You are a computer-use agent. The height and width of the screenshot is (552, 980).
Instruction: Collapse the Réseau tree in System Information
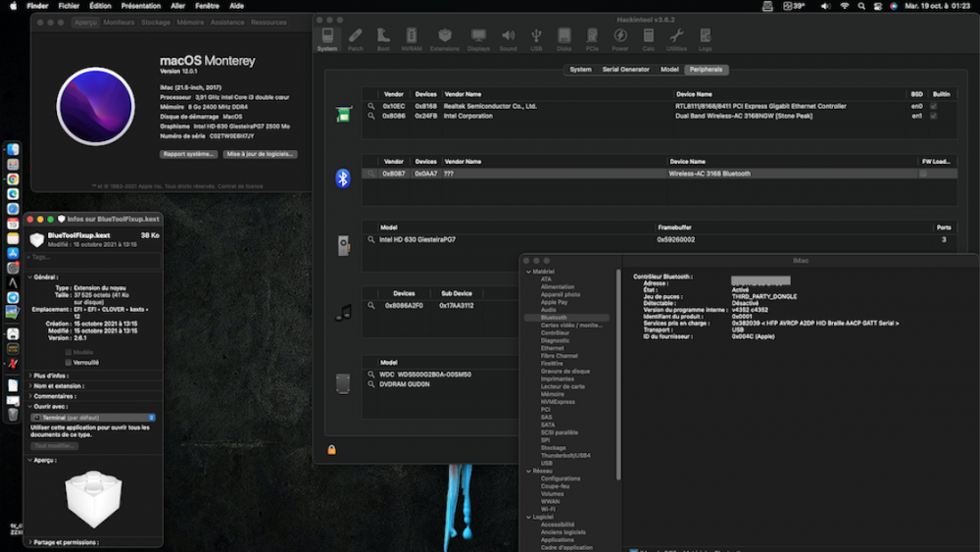pyautogui.click(x=529, y=472)
